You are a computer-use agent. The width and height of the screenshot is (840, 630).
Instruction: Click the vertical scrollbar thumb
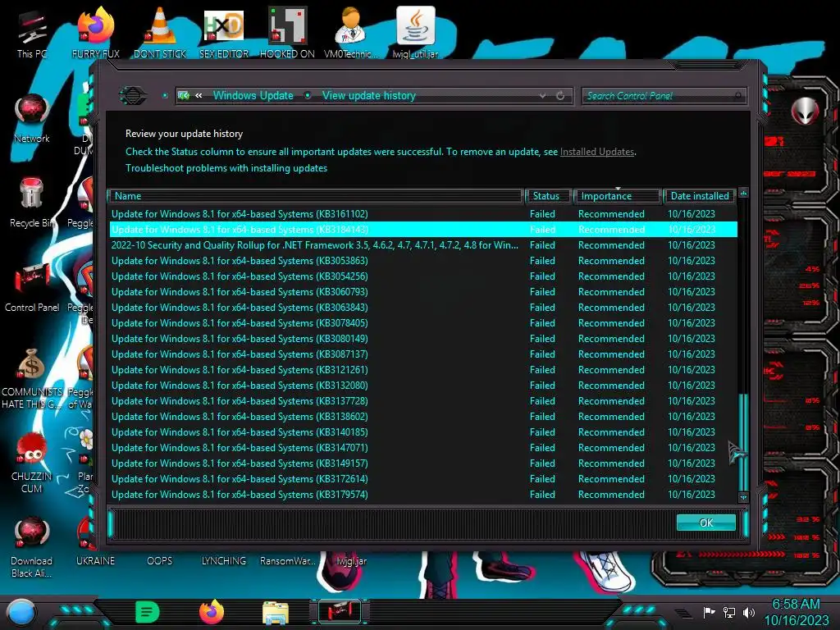click(x=743, y=442)
